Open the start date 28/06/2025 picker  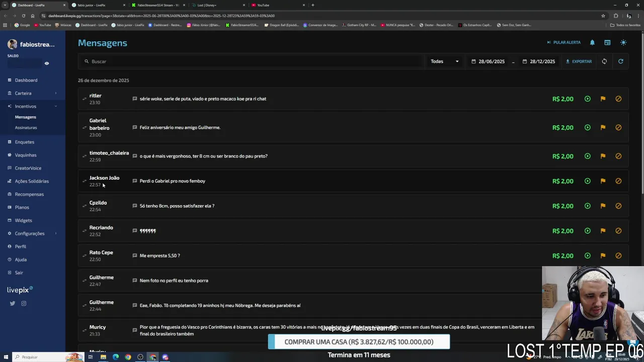coord(489,61)
